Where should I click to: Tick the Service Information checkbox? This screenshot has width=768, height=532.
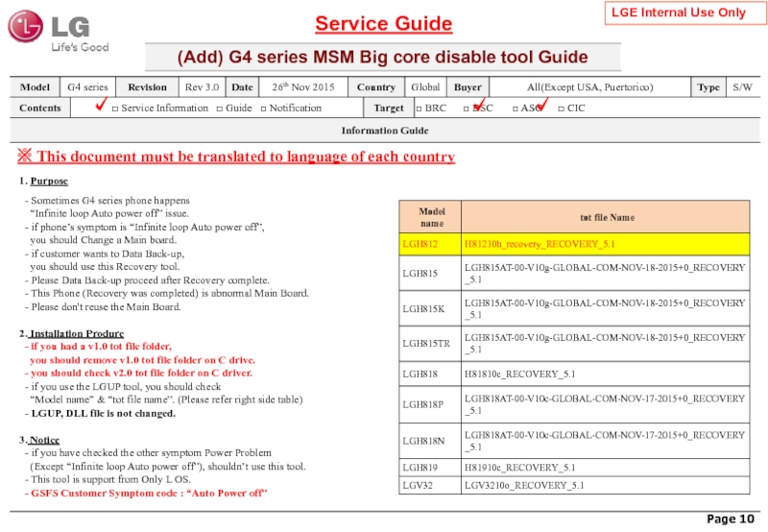point(115,109)
